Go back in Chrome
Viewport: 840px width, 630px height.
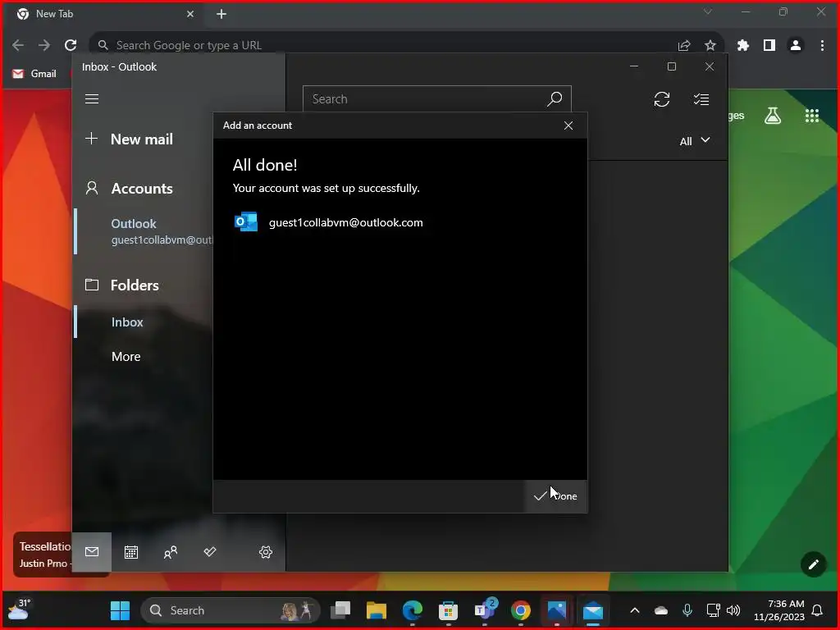(18, 46)
